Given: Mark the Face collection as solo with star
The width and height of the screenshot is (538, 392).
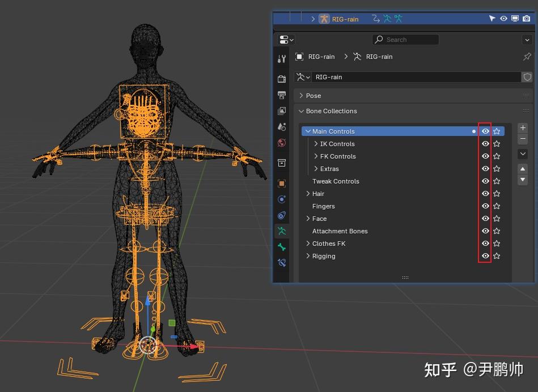Looking at the screenshot, I should point(497,218).
